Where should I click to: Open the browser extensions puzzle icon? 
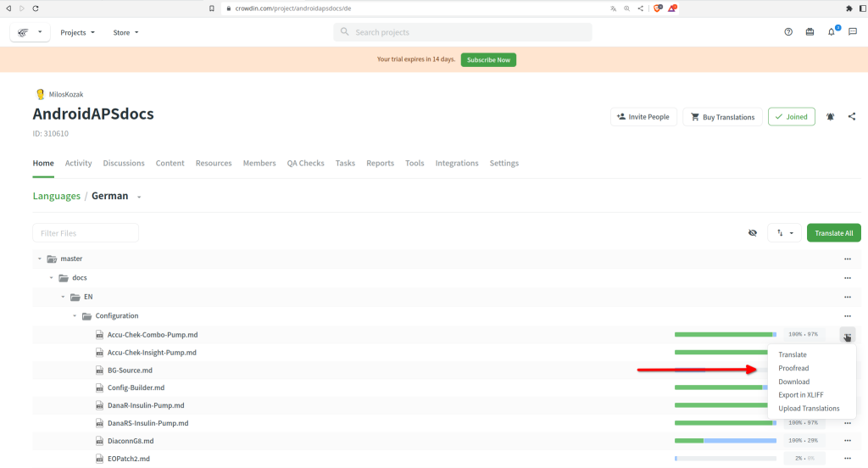(x=849, y=8)
